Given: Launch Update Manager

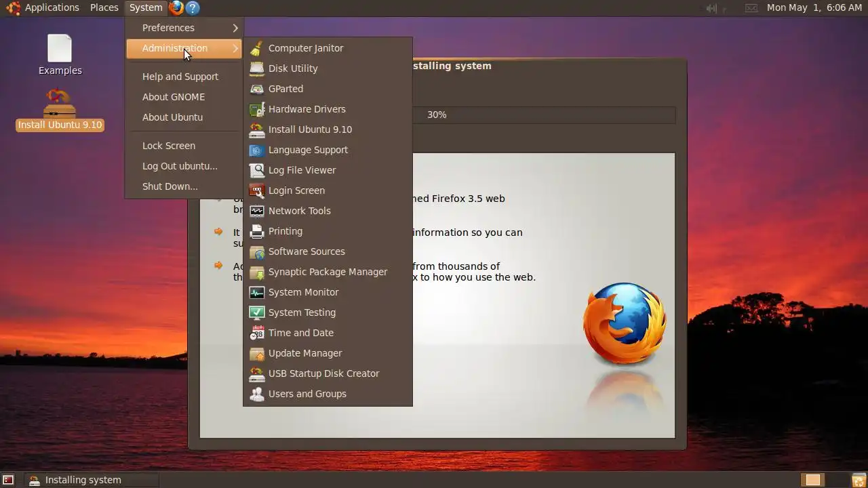Looking at the screenshot, I should pos(328,353).
